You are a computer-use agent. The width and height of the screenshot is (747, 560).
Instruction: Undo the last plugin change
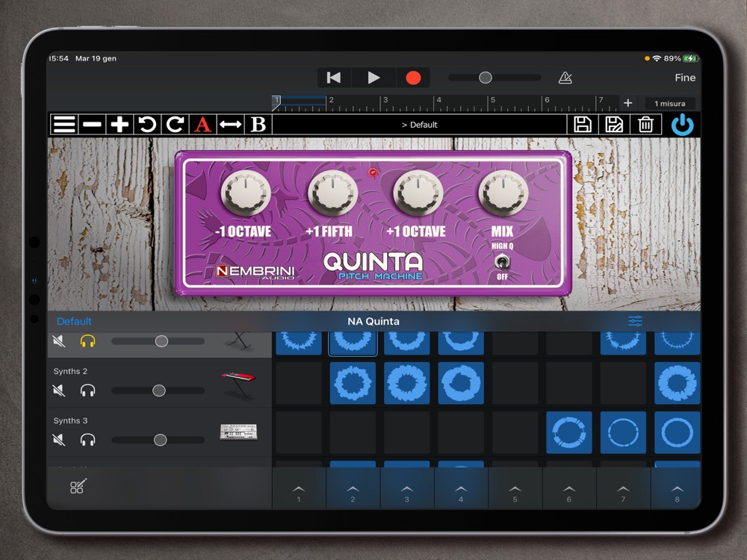pyautogui.click(x=147, y=125)
